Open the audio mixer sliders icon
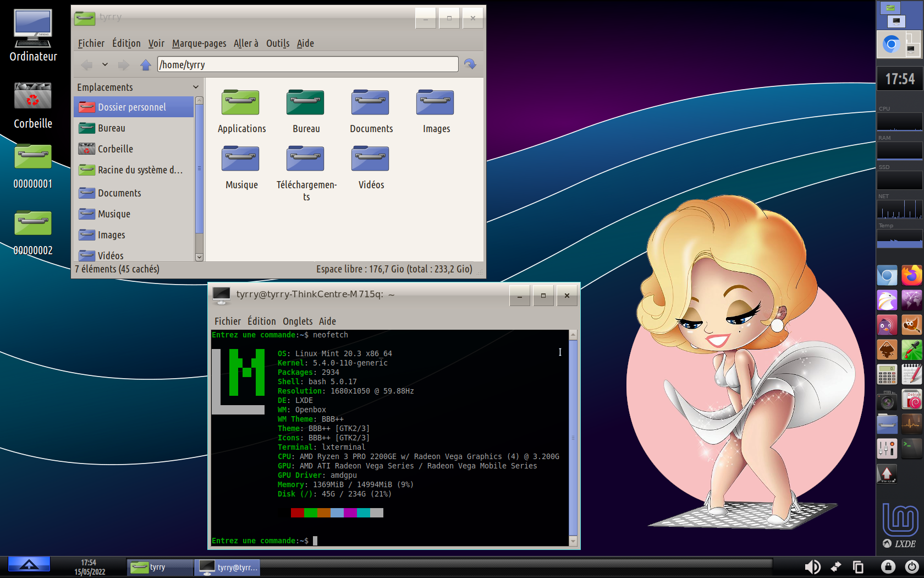924x578 pixels. [887, 449]
